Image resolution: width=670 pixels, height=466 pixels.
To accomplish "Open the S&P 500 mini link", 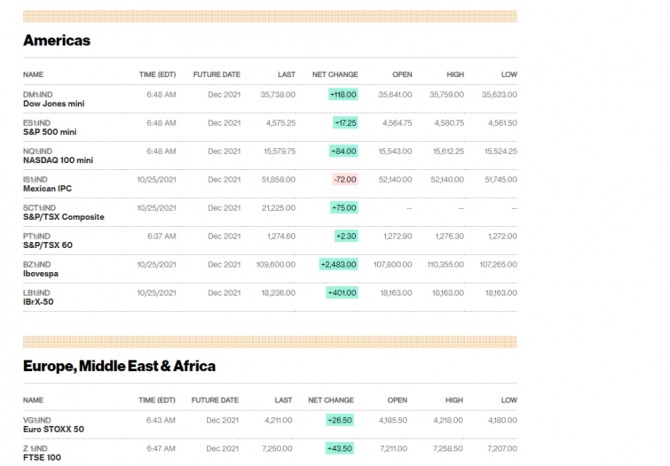I will point(50,131).
